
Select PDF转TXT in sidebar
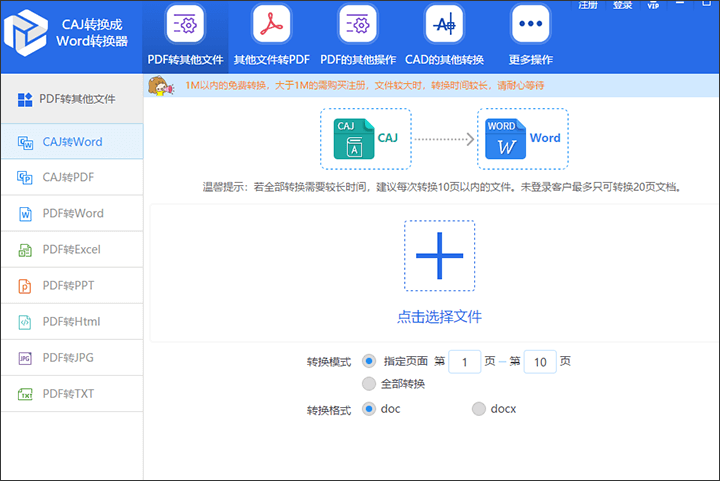click(x=72, y=394)
